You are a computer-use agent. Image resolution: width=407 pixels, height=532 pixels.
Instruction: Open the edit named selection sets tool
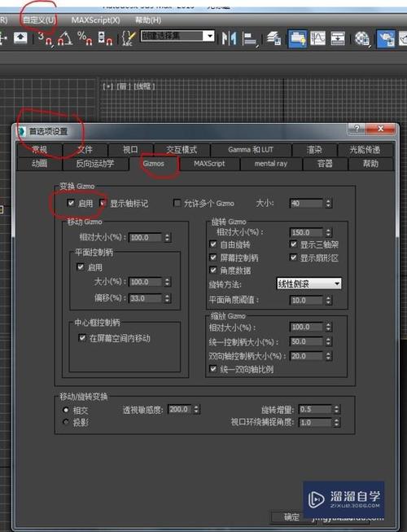pyautogui.click(x=129, y=38)
